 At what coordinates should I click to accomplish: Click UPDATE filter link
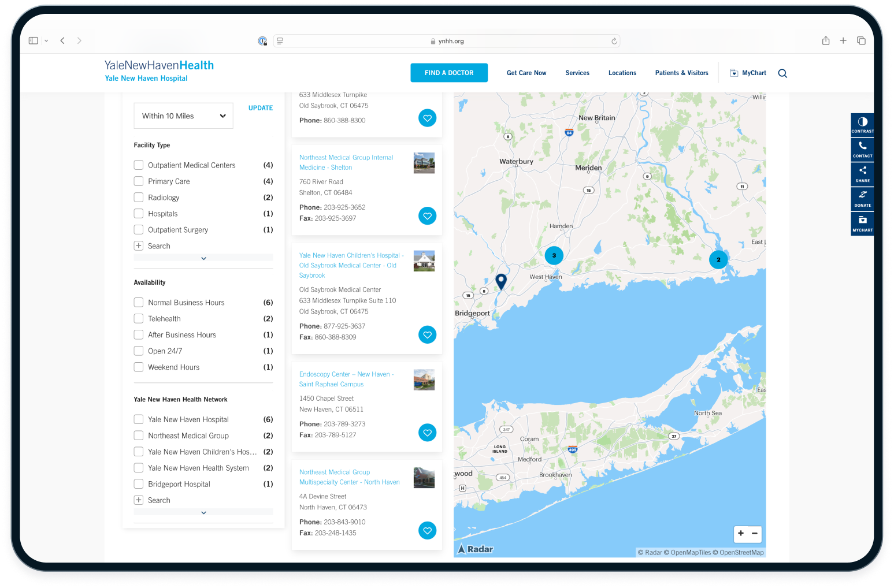pos(261,108)
